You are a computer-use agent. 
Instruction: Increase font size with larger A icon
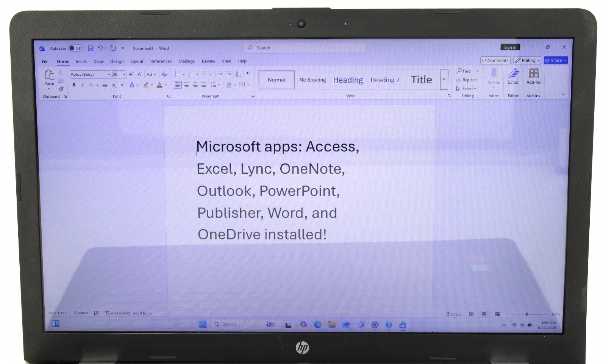pyautogui.click(x=131, y=74)
